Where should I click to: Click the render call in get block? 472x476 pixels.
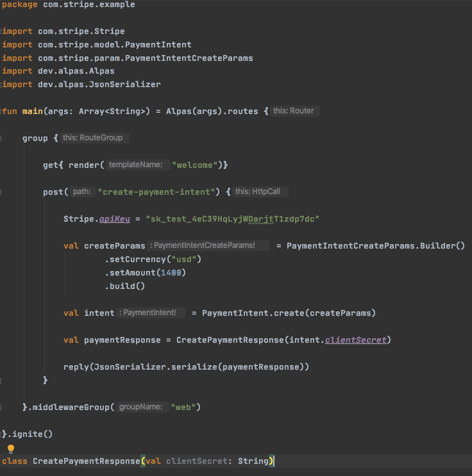click(x=84, y=165)
